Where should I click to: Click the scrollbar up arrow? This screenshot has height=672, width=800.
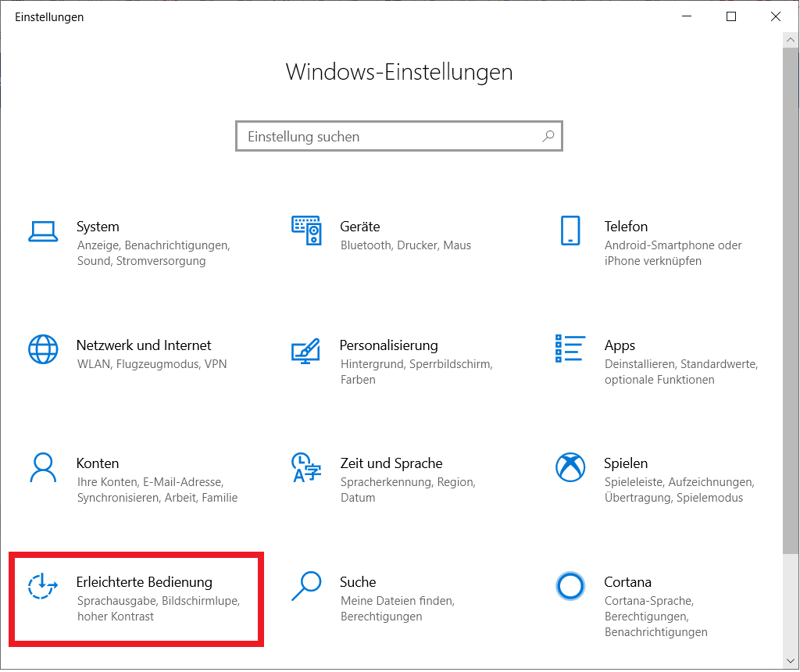pyautogui.click(x=791, y=40)
